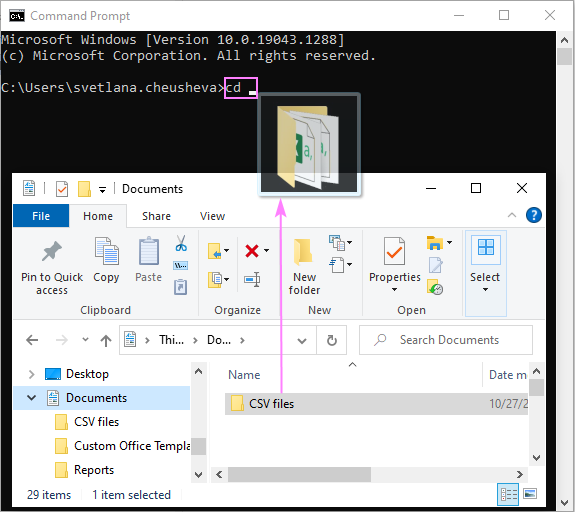
Task: Click the History icon in Open group
Action: 435,287
